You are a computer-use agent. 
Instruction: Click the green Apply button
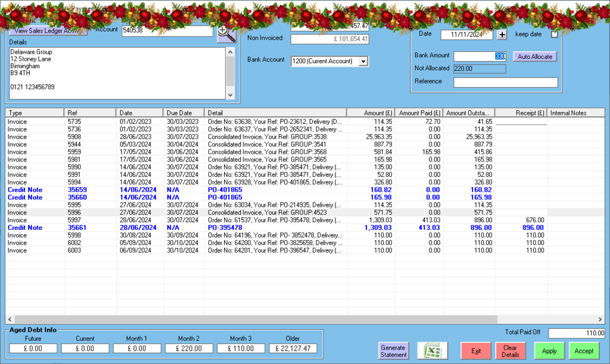coord(549,351)
